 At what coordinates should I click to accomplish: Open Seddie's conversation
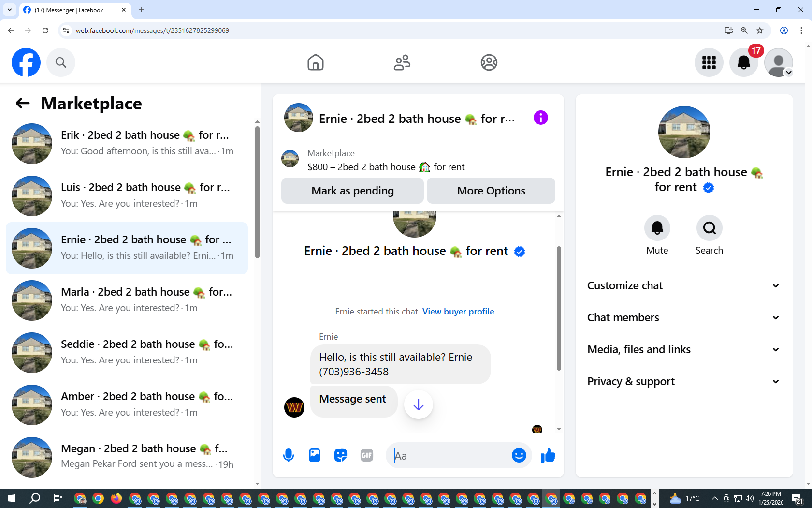coord(127,353)
